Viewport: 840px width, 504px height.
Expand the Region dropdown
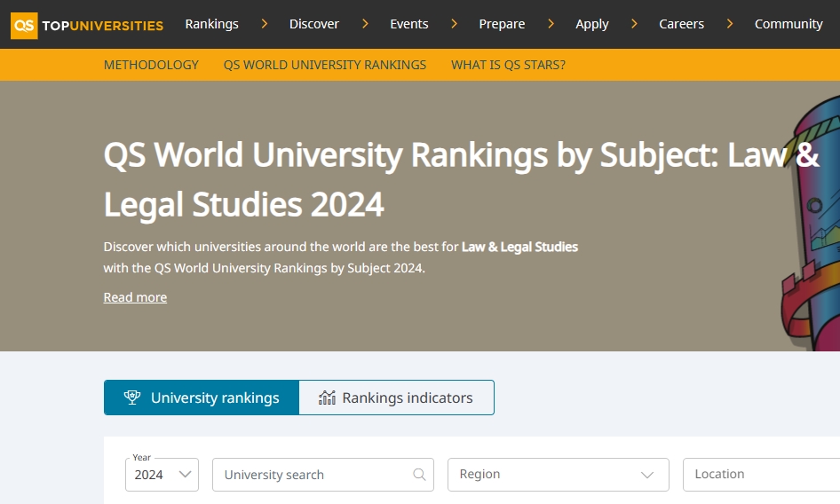[x=558, y=475]
